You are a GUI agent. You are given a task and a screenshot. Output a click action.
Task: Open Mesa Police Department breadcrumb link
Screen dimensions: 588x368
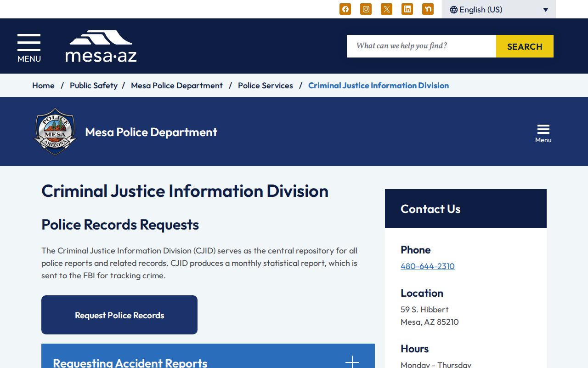[177, 86]
